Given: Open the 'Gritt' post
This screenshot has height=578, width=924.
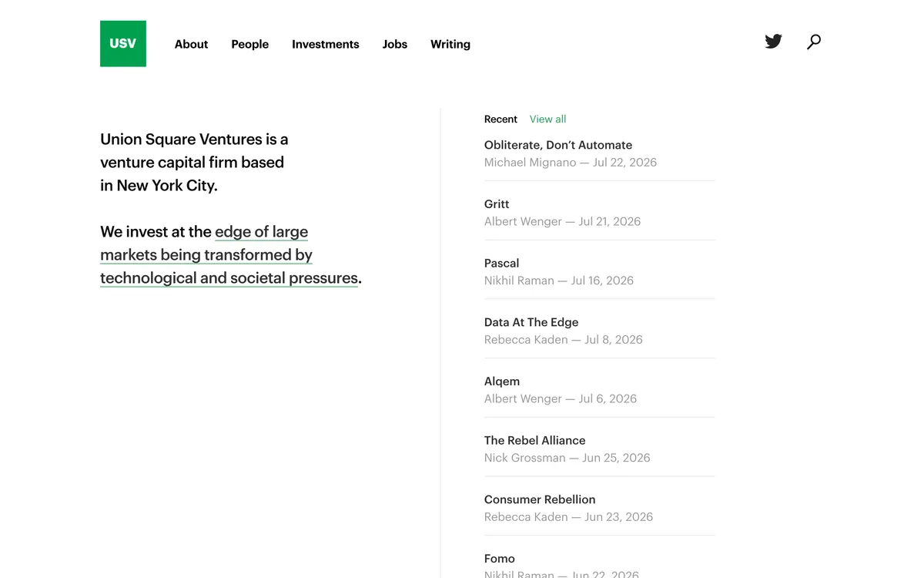Looking at the screenshot, I should pos(497,204).
